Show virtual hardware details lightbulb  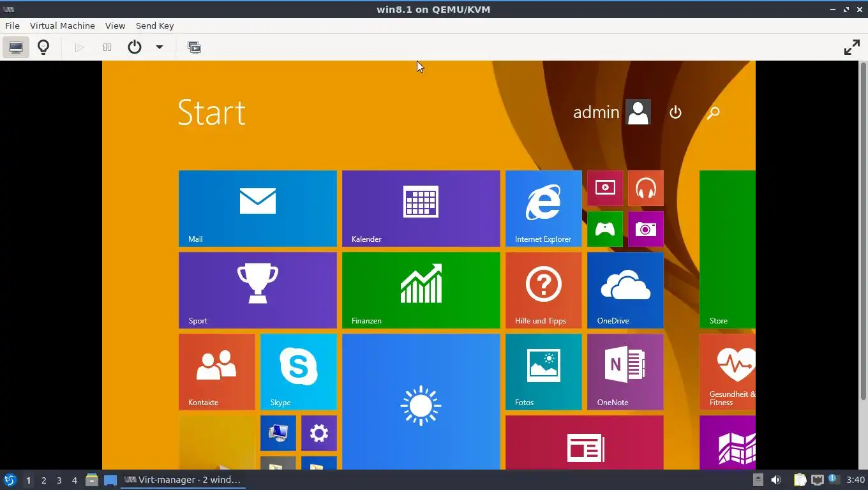(x=43, y=47)
